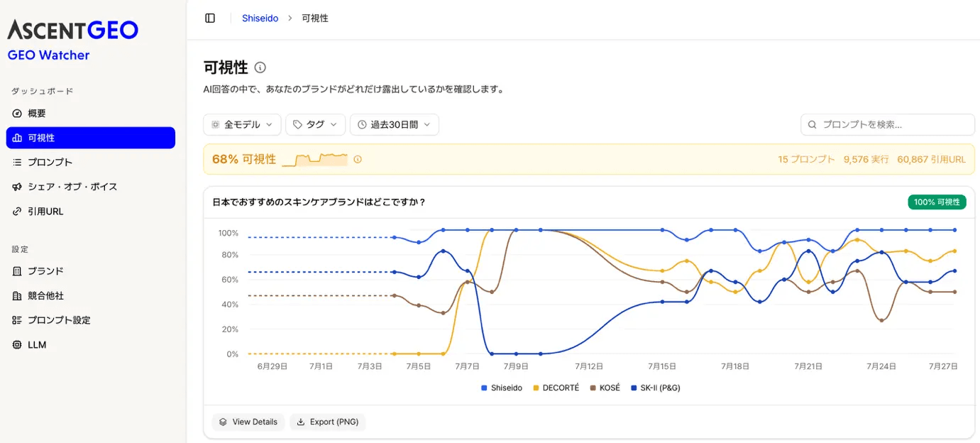Click the 7月15日 axis label
This screenshot has width=980, height=443.
coord(662,367)
